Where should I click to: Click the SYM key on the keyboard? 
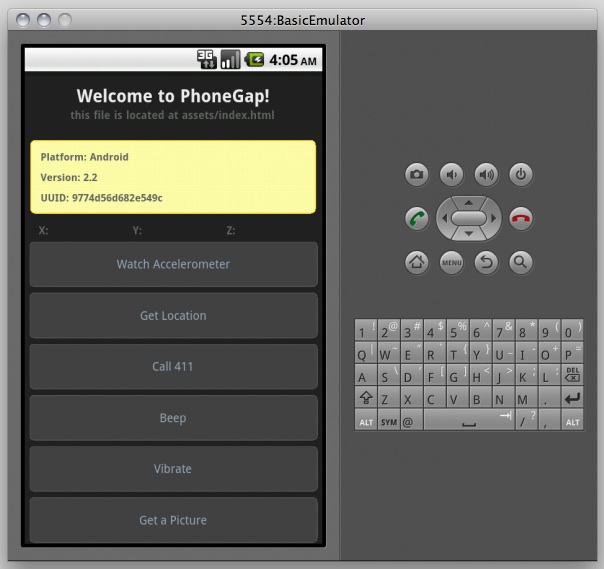tap(389, 420)
